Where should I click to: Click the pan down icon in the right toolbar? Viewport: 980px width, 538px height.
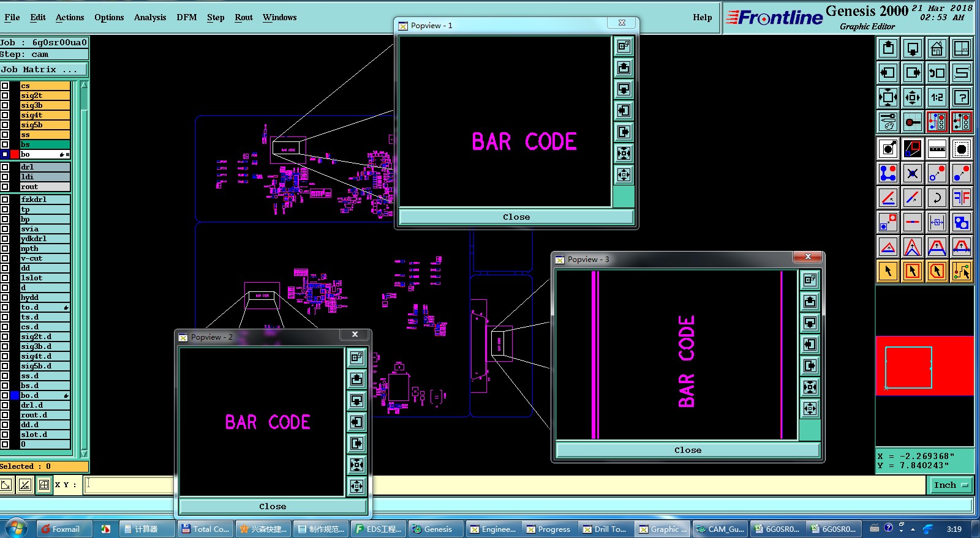(913, 48)
